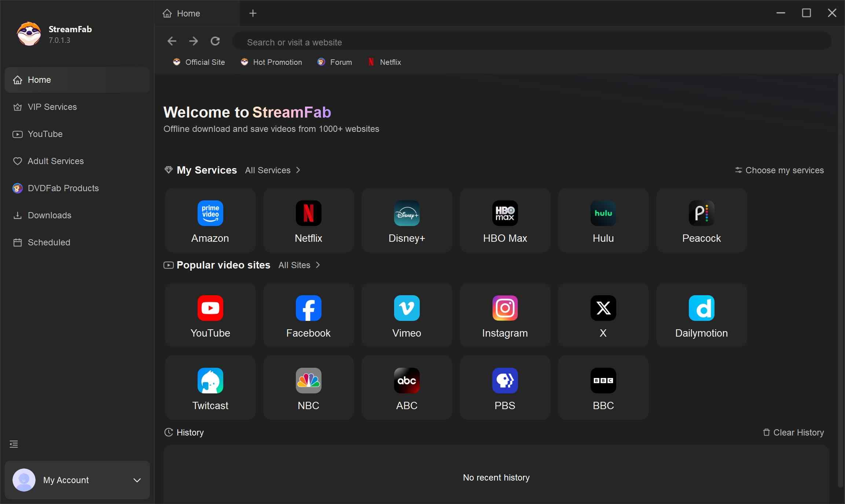Viewport: 845px width, 504px height.
Task: Launch the Hulu service tile
Action: click(603, 220)
